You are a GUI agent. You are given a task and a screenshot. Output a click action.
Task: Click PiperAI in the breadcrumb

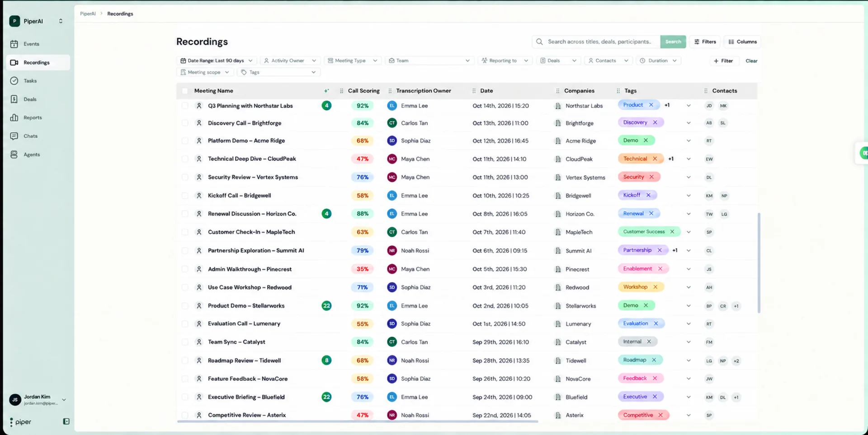point(88,14)
